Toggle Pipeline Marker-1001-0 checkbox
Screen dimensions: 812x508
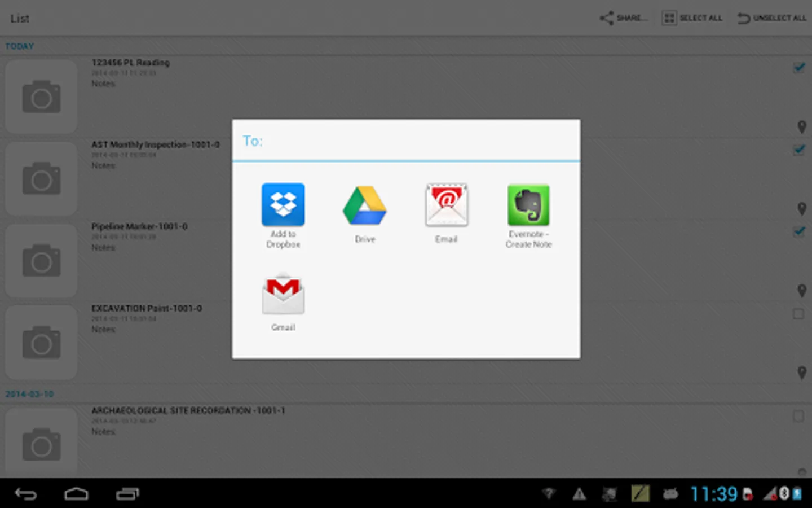pos(799,231)
